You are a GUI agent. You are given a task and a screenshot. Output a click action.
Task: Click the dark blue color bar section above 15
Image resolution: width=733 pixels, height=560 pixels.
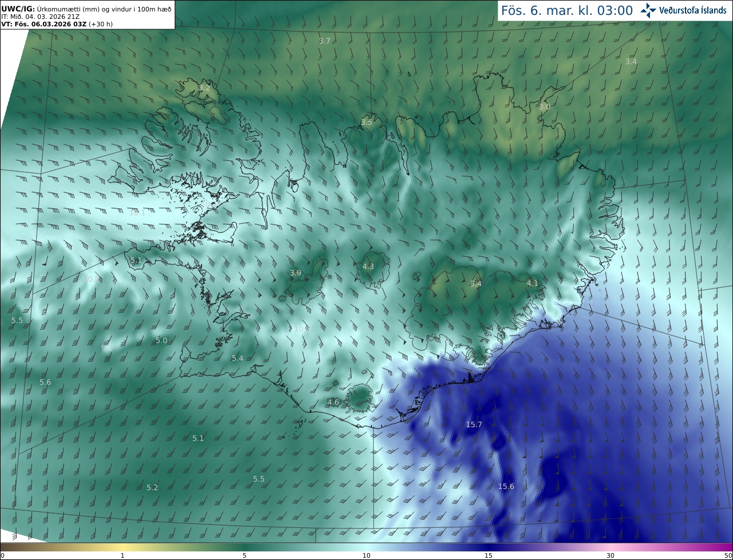point(488,547)
